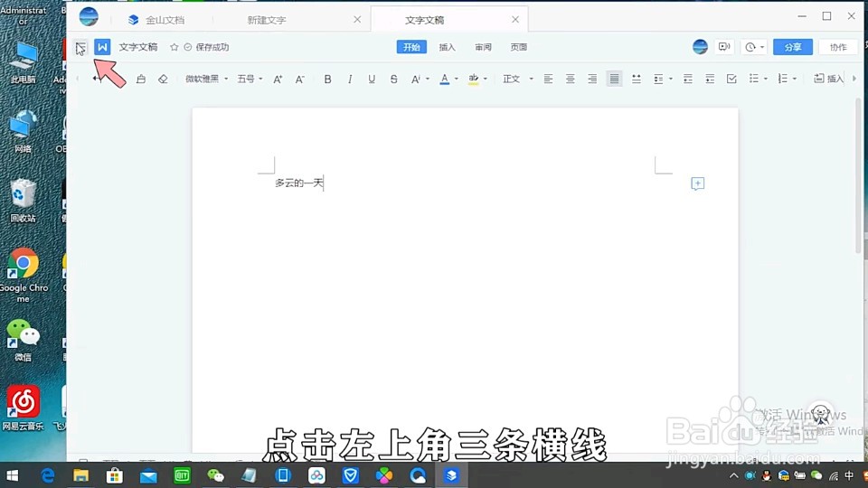Toggle underline formatting
Viewport: 868px width, 488px height.
[372, 80]
